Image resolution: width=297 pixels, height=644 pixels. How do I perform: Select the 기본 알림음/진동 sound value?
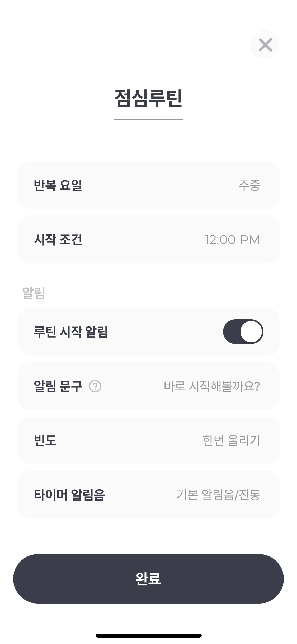[218, 495]
